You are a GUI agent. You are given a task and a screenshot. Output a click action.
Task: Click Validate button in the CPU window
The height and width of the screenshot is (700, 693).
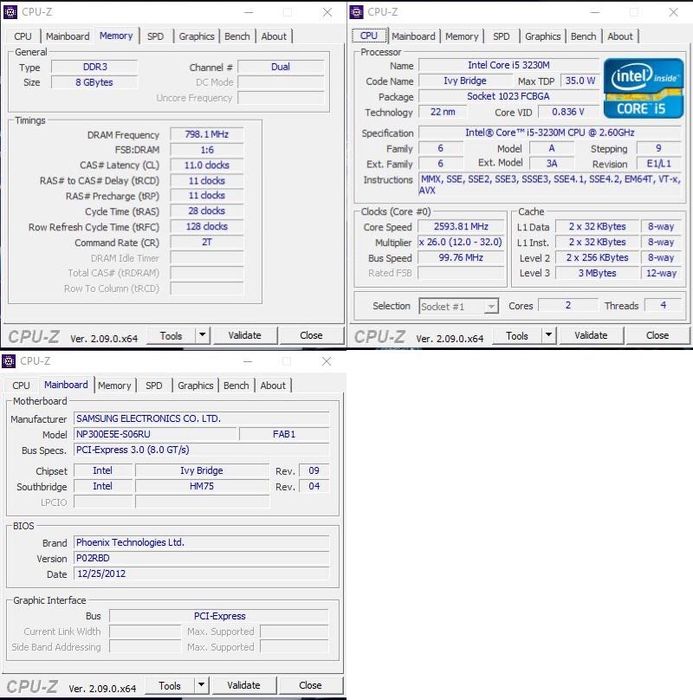pyautogui.click(x=591, y=335)
